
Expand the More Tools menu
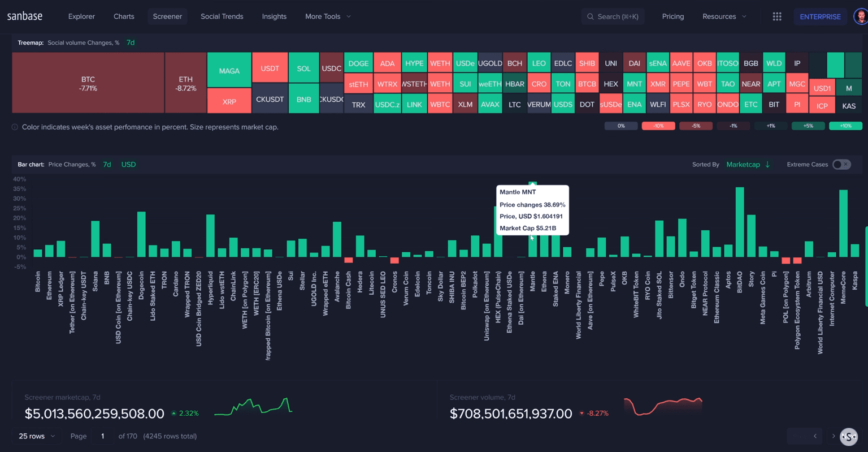(x=328, y=16)
